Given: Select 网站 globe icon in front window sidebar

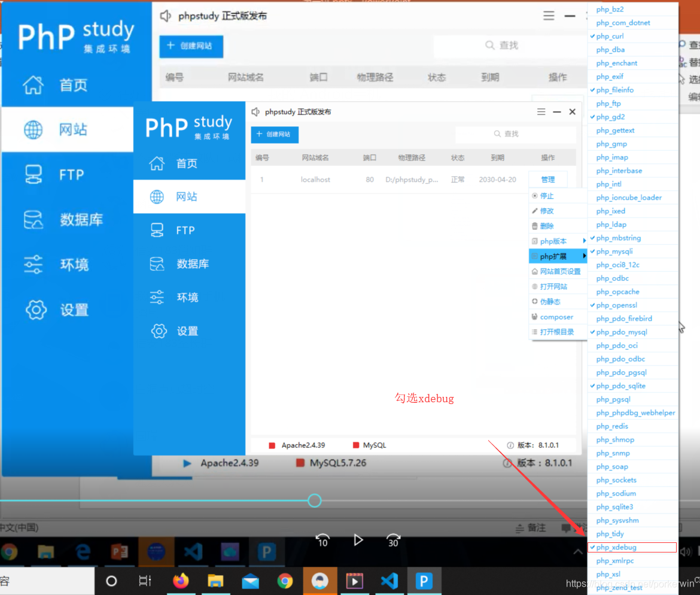Looking at the screenshot, I should tap(157, 196).
